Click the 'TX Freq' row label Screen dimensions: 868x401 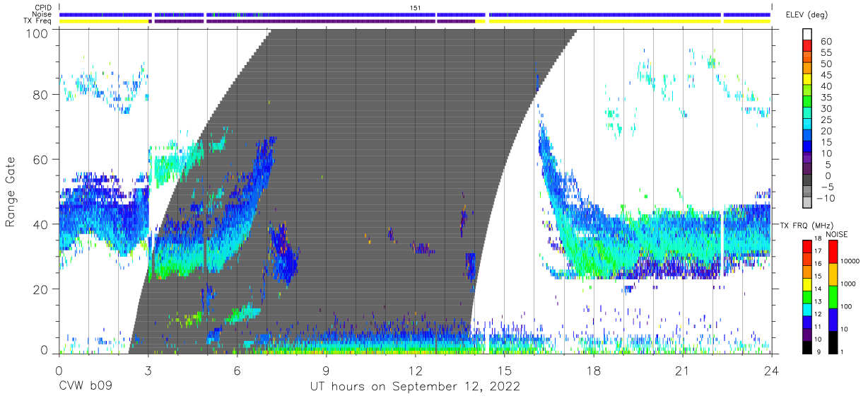pos(39,21)
